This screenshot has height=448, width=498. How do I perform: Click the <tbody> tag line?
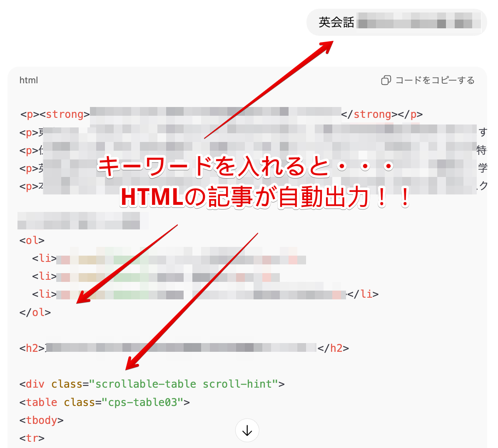(42, 420)
